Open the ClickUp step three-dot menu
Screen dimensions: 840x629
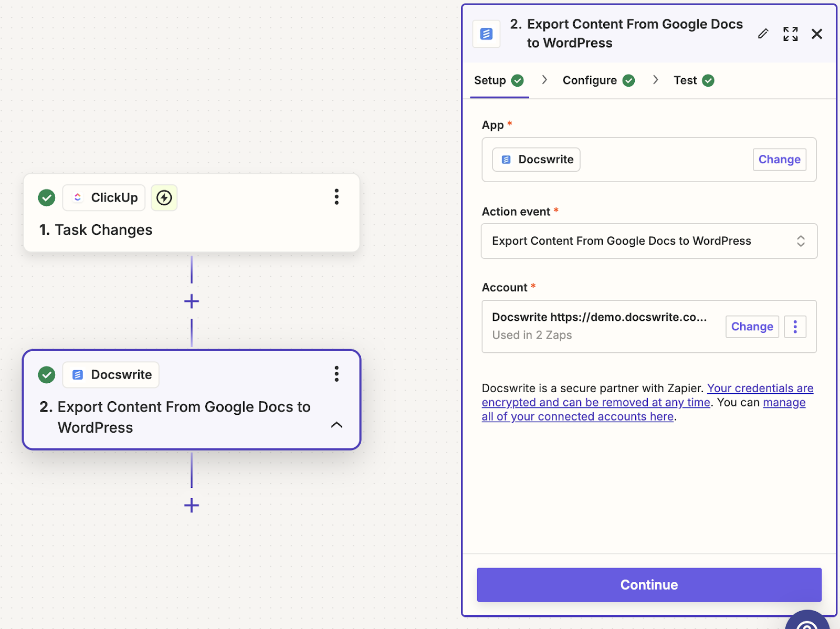pyautogui.click(x=337, y=197)
